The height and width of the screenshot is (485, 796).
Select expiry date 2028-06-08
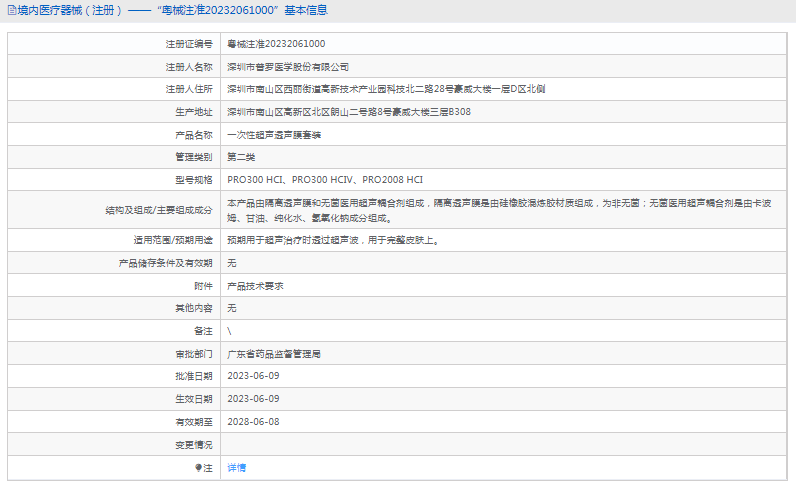(253, 422)
